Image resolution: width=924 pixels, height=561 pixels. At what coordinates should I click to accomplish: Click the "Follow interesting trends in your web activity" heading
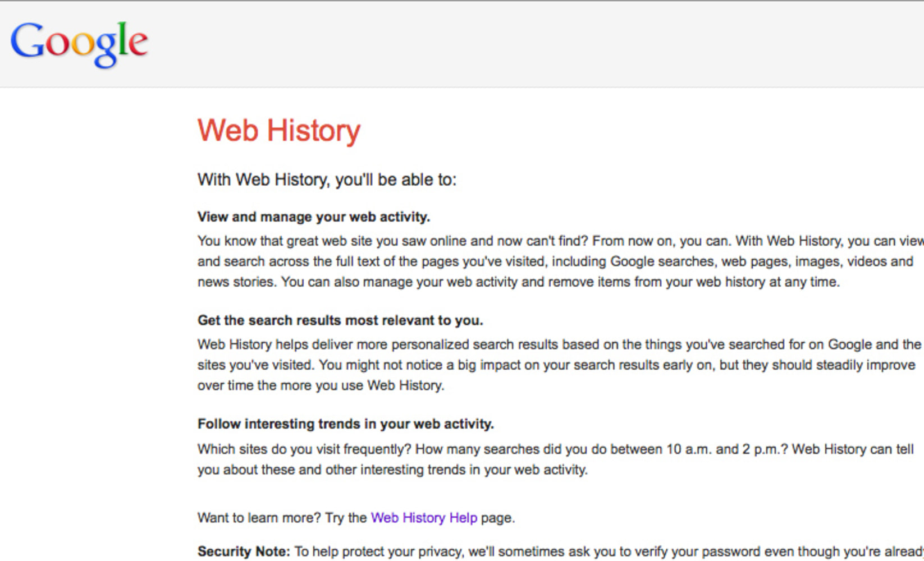[x=345, y=424]
